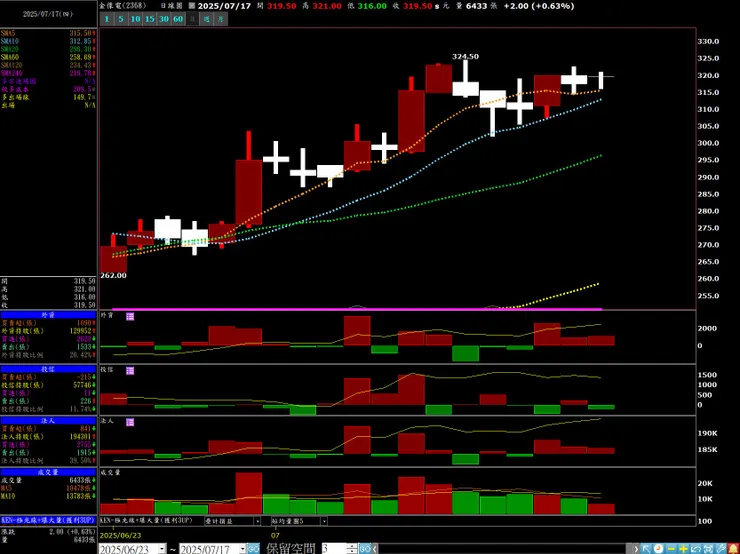Screen dimensions: 740x554
Task: Click the small icon before 2025/07/17 in header
Action: 191,6
